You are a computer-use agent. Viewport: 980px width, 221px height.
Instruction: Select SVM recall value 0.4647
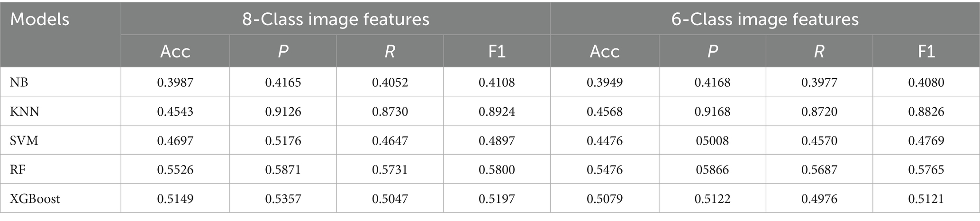pyautogui.click(x=390, y=141)
